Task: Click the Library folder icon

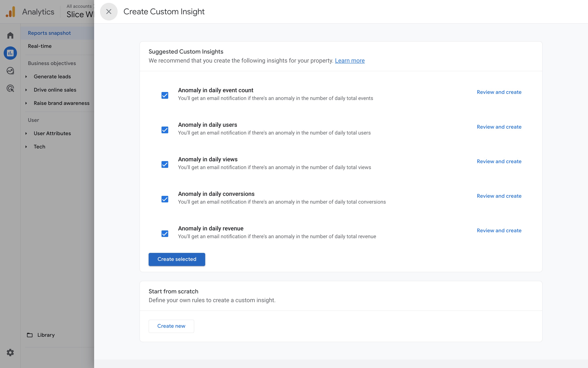Action: click(30, 335)
